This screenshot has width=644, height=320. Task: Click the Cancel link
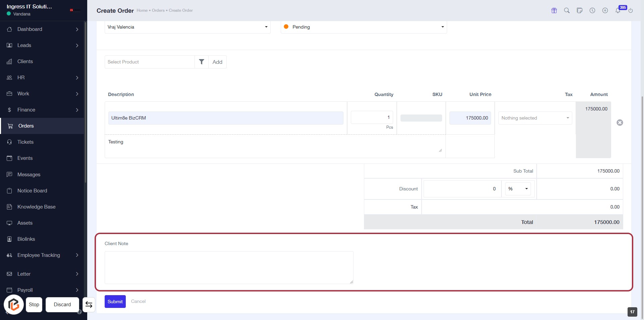[138, 301]
